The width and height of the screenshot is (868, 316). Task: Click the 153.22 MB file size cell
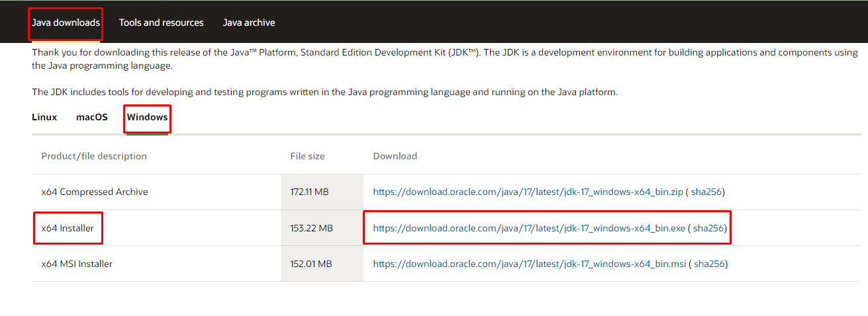tap(311, 229)
